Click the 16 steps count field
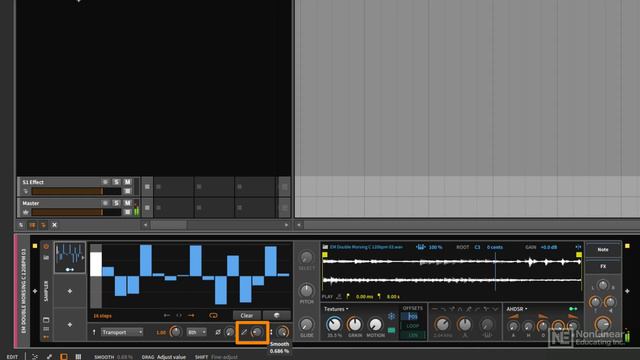This screenshot has height=360, width=640. (x=102, y=316)
